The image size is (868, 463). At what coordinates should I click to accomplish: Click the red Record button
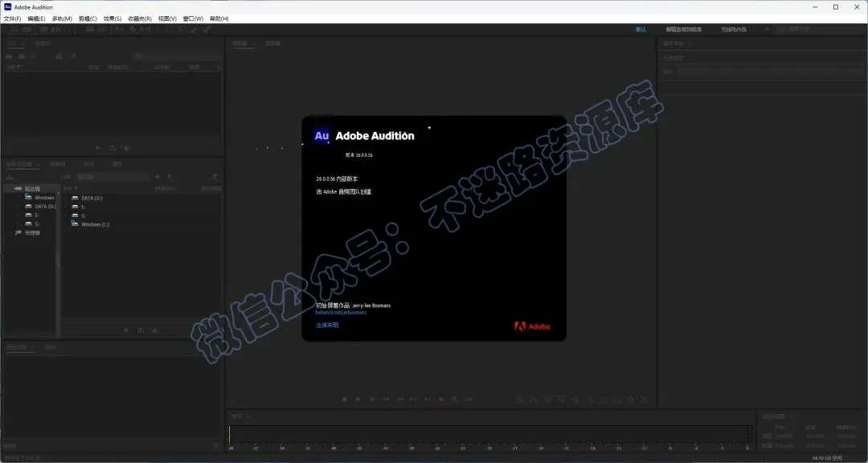(442, 399)
